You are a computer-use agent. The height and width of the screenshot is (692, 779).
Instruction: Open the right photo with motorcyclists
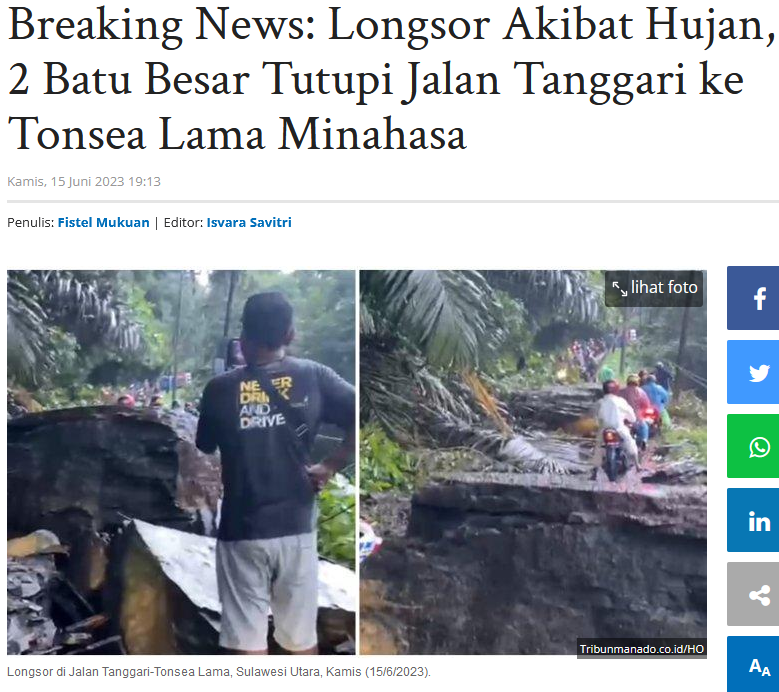click(533, 462)
